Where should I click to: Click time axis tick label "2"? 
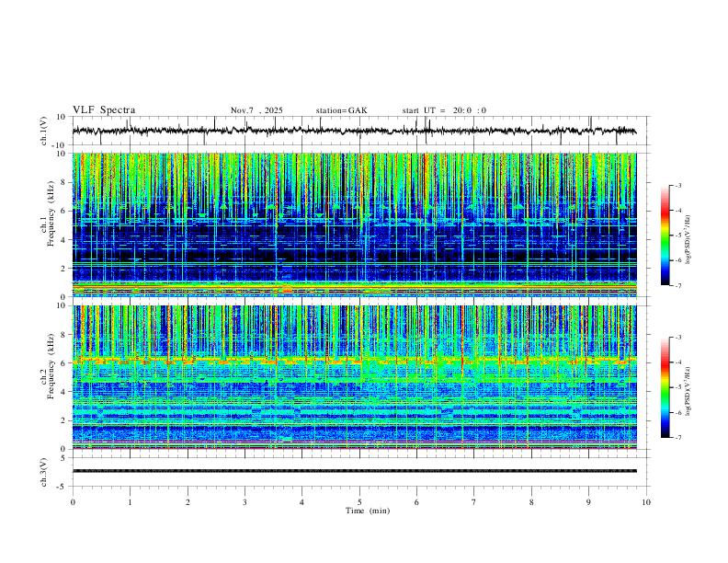pos(188,502)
